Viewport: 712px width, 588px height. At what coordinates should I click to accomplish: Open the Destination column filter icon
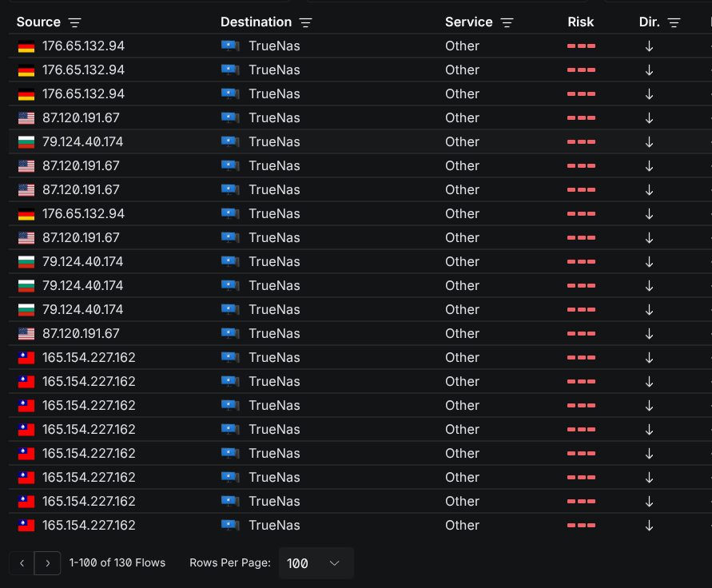tap(305, 22)
